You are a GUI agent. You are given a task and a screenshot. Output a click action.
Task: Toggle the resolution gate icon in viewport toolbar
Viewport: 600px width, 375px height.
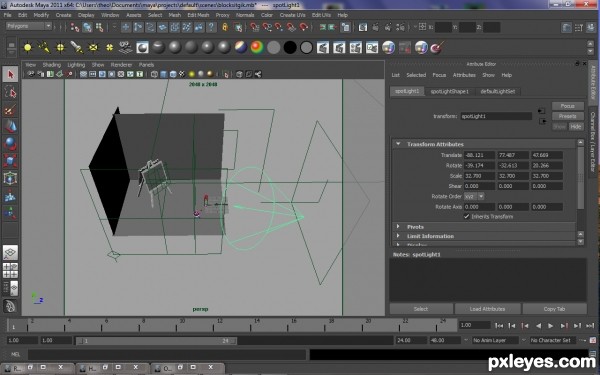102,74
